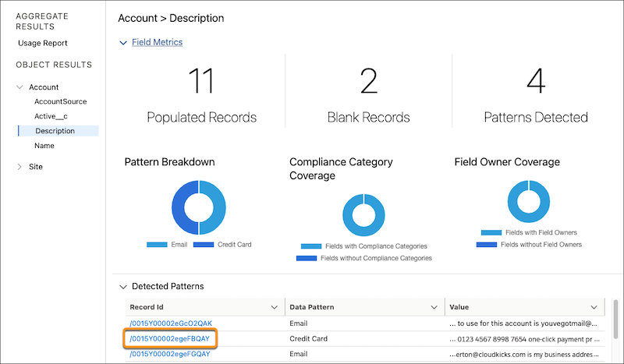Select the Description field in sidebar

pos(55,131)
